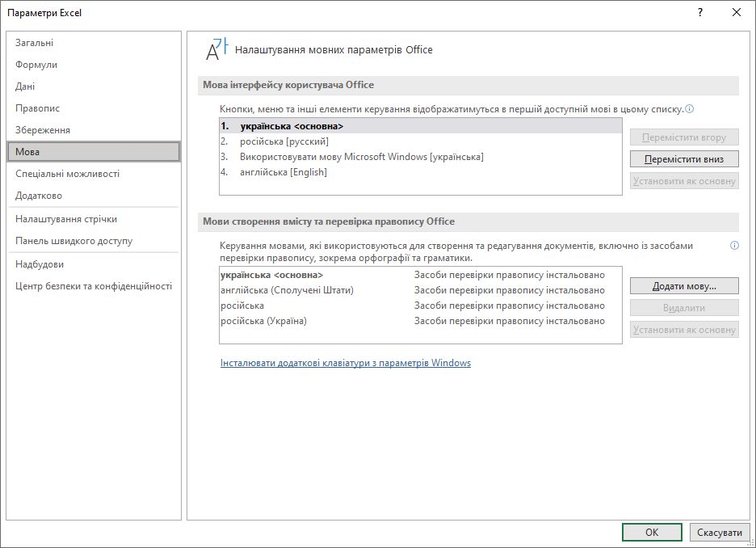Open the Збереження category
Viewport: 756px width, 548px height.
point(94,130)
